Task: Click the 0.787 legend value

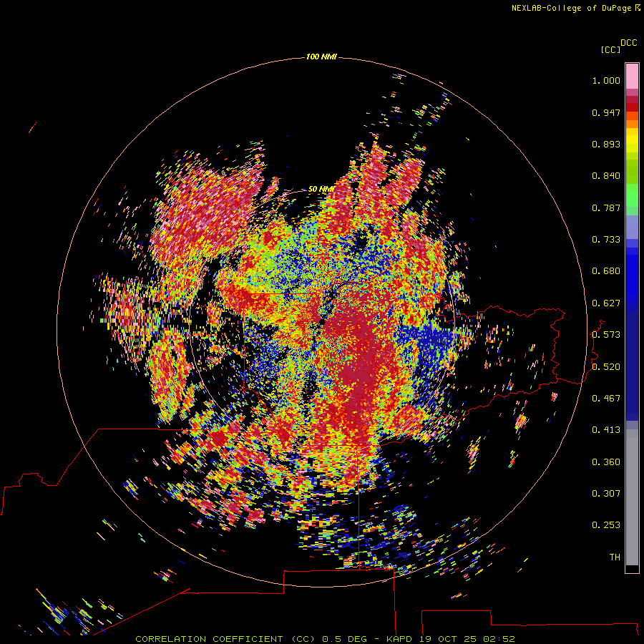Action: coord(606,208)
